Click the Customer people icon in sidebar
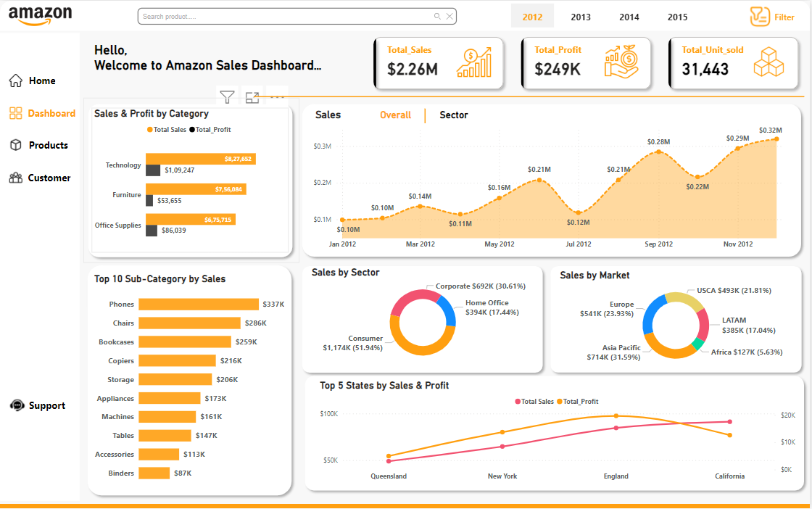Screen dimensions: 812x509 (x=16, y=178)
